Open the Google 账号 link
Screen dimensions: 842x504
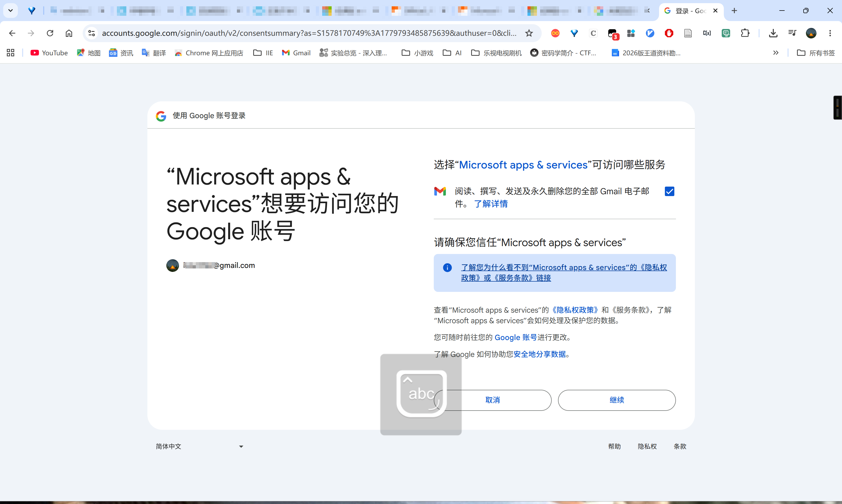[x=516, y=337]
